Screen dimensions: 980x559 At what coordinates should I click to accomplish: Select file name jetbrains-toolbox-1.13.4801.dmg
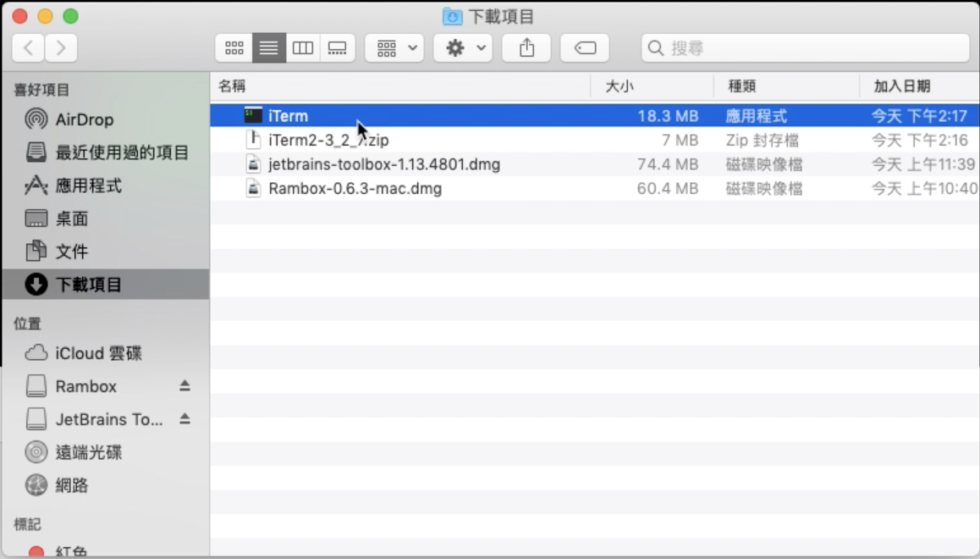point(384,164)
